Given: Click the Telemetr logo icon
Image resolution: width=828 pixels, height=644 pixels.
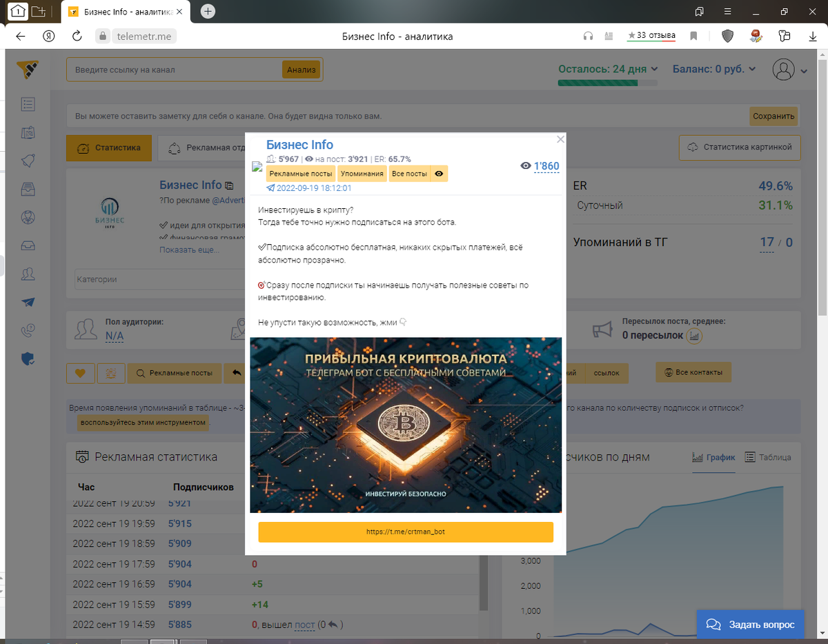Looking at the screenshot, I should [x=28, y=70].
